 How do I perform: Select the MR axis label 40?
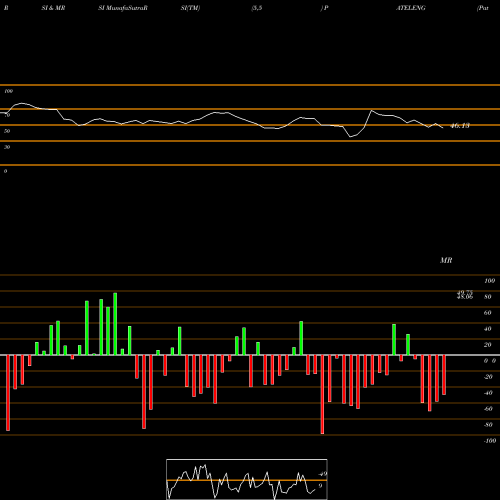[x=488, y=329]
